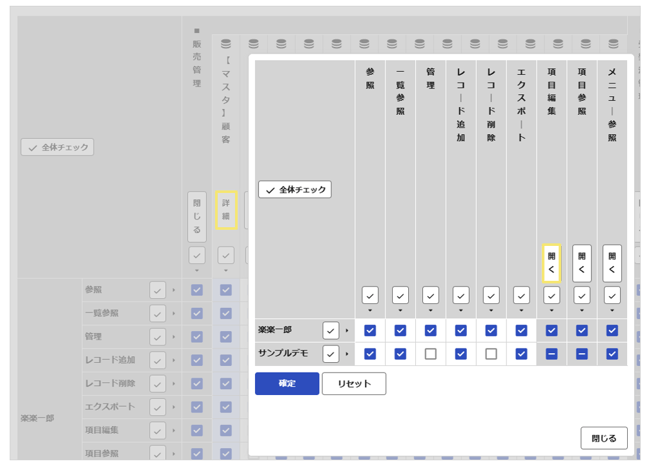Check レコード削除 for サンプルデモ row

(x=491, y=354)
